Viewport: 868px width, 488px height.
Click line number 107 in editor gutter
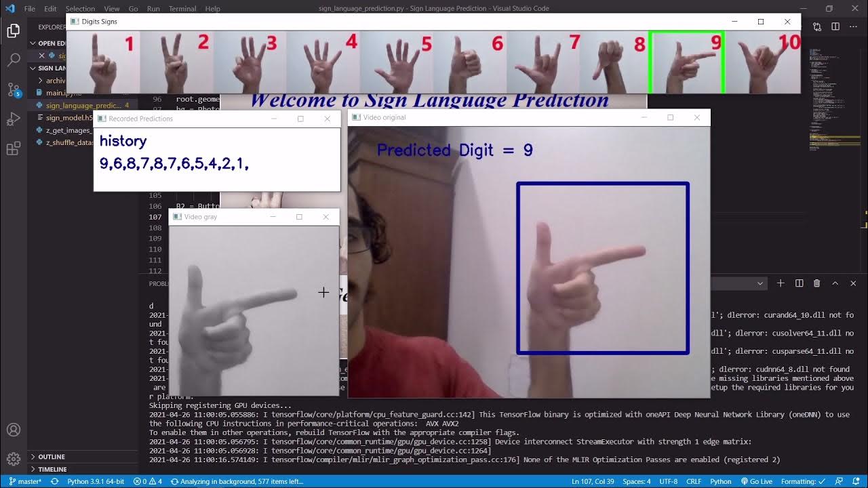155,217
